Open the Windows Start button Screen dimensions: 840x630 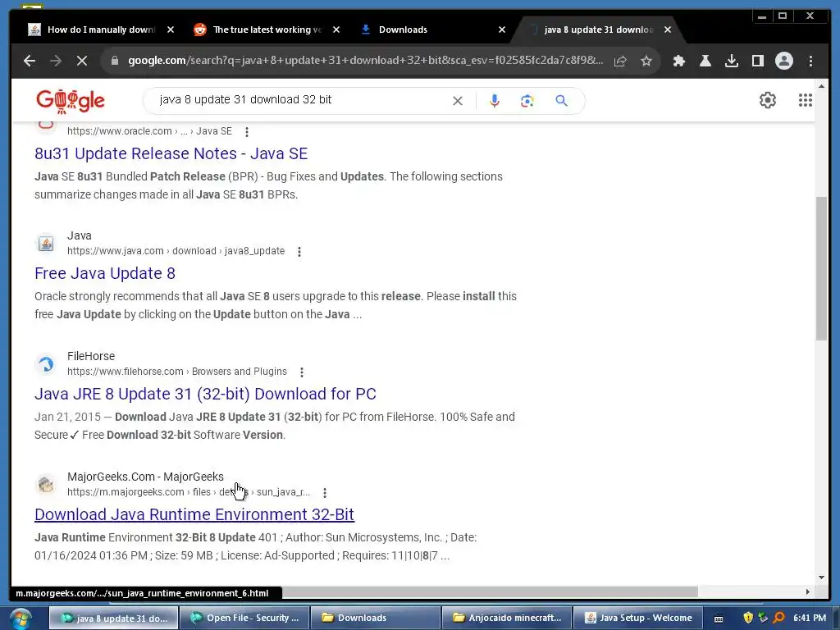pyautogui.click(x=21, y=619)
